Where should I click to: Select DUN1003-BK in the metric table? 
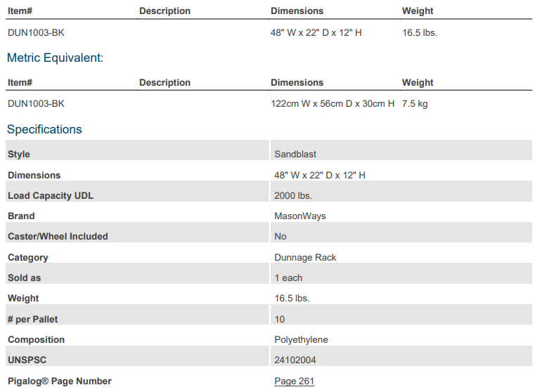click(36, 104)
